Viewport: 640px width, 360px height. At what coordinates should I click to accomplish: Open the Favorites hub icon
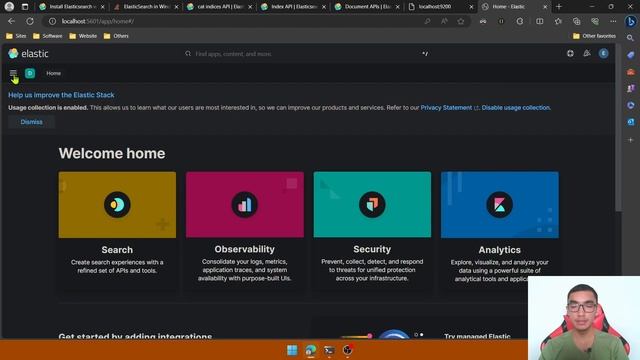coord(558,21)
